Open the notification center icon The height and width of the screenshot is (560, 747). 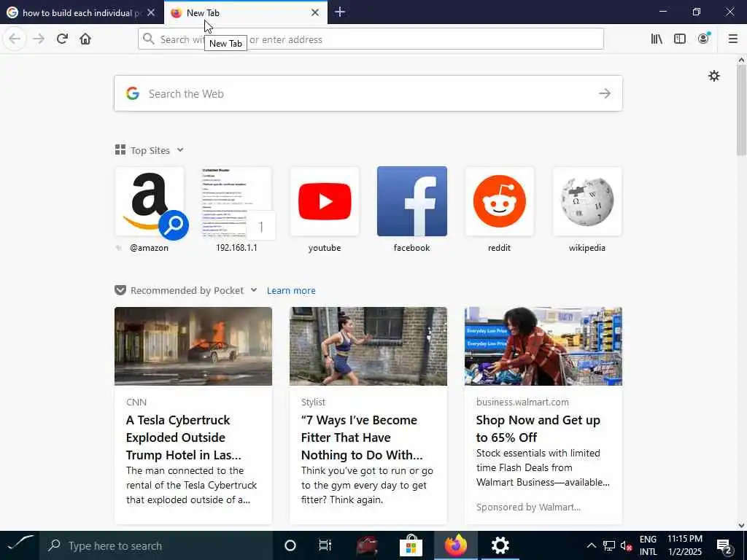point(724,546)
